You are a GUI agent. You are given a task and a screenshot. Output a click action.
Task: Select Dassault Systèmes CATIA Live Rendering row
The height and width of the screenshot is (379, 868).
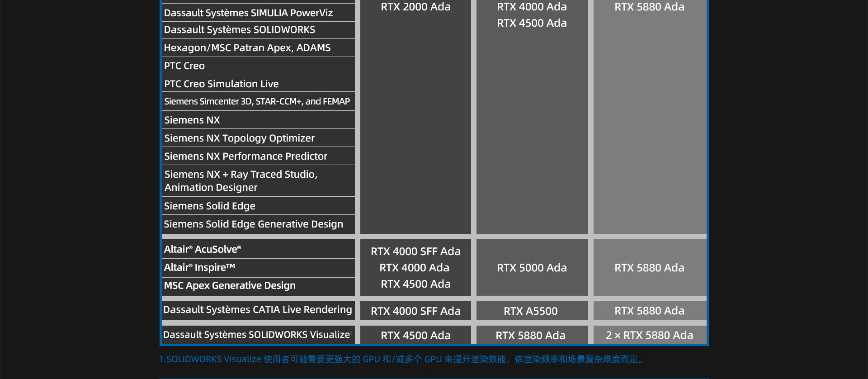click(x=257, y=310)
